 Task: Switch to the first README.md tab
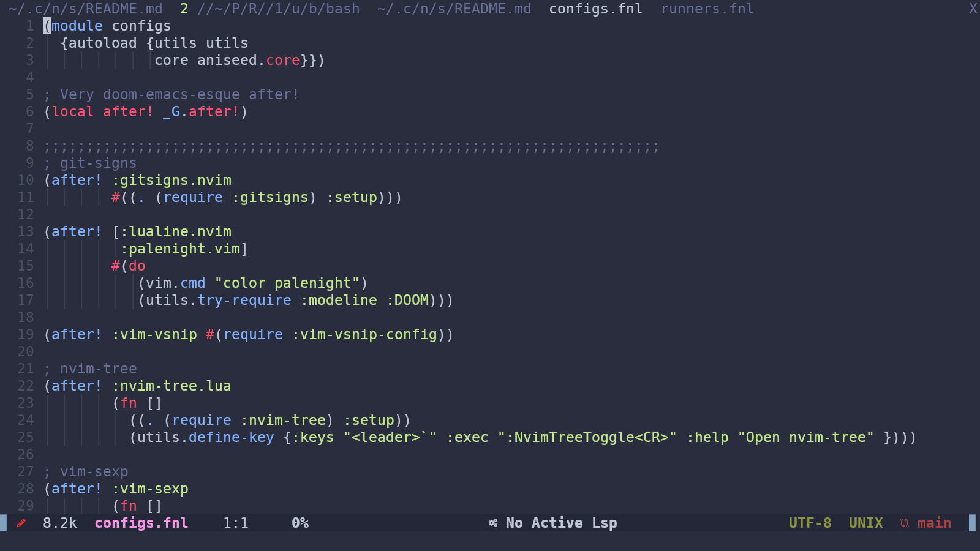pos(86,9)
